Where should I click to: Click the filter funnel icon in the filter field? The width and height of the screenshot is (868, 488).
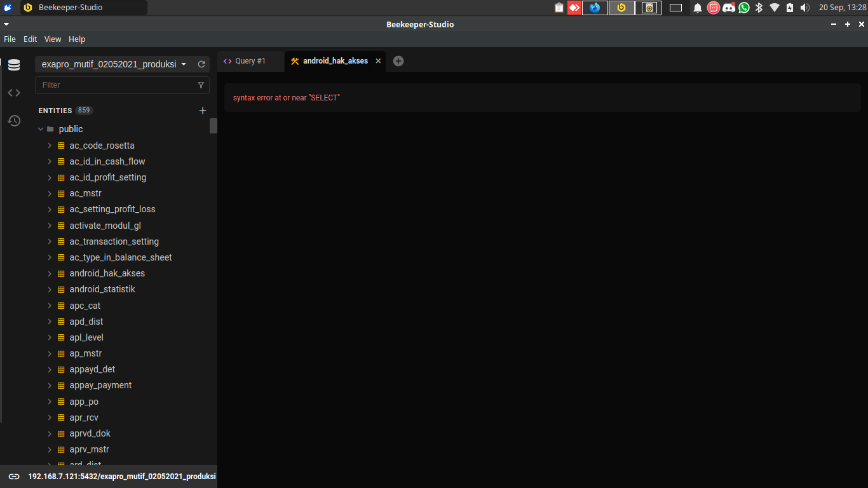click(x=201, y=85)
